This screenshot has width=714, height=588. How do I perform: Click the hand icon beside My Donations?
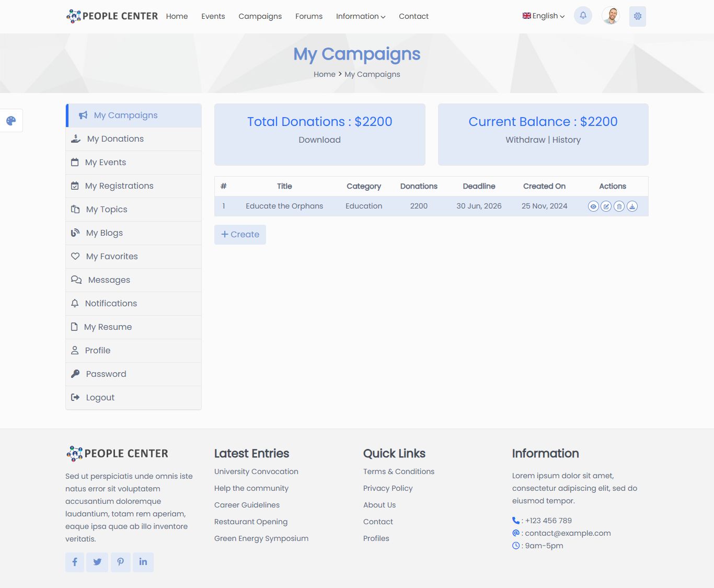(76, 139)
